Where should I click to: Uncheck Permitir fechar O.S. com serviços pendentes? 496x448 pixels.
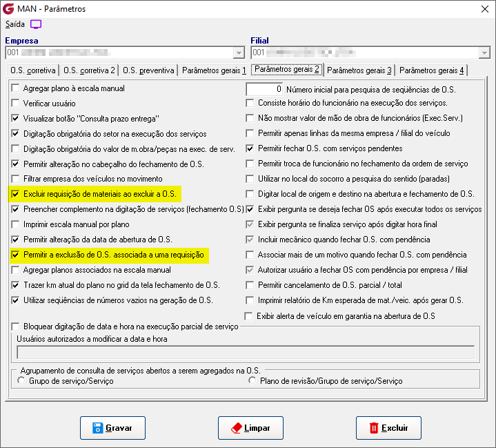tap(250, 148)
